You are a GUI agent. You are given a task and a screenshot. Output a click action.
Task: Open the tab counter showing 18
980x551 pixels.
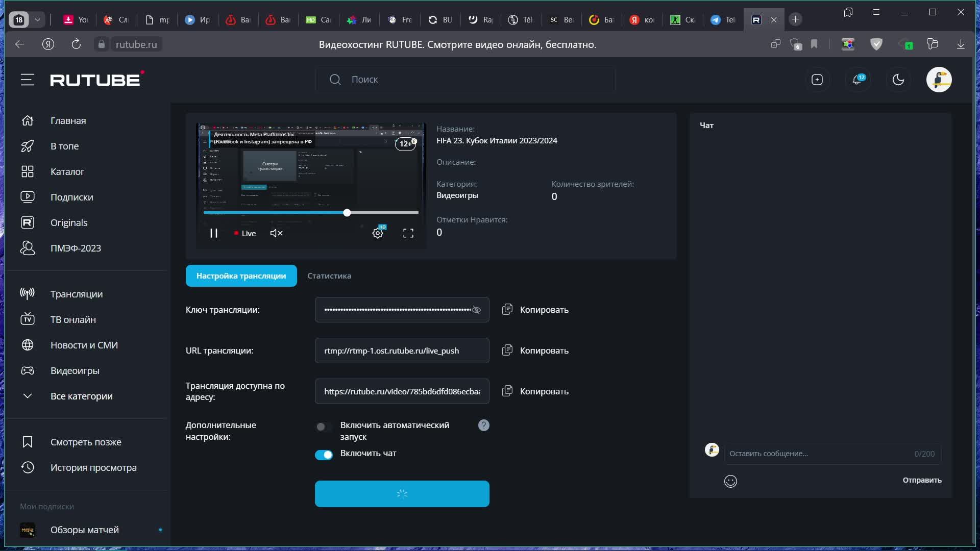19,20
